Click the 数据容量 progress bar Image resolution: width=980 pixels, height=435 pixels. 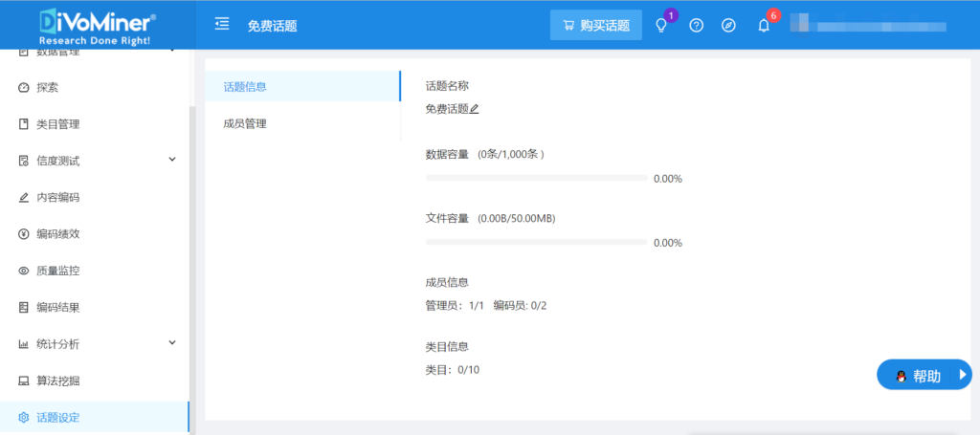pos(536,178)
